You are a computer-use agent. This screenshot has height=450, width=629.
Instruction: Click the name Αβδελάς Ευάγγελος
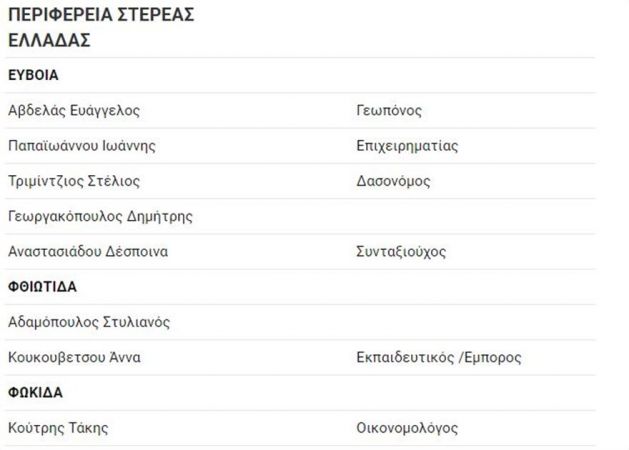[74, 111]
